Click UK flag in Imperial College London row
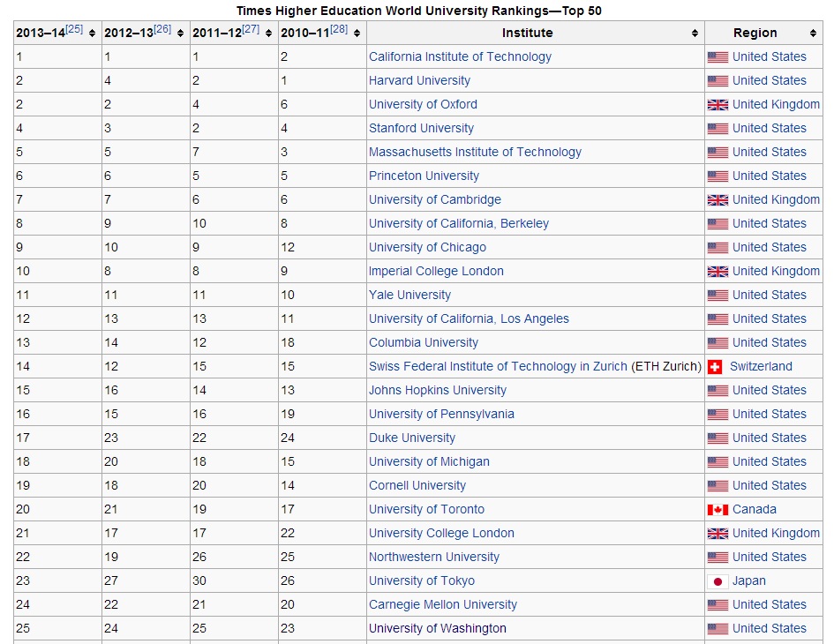 tap(718, 271)
